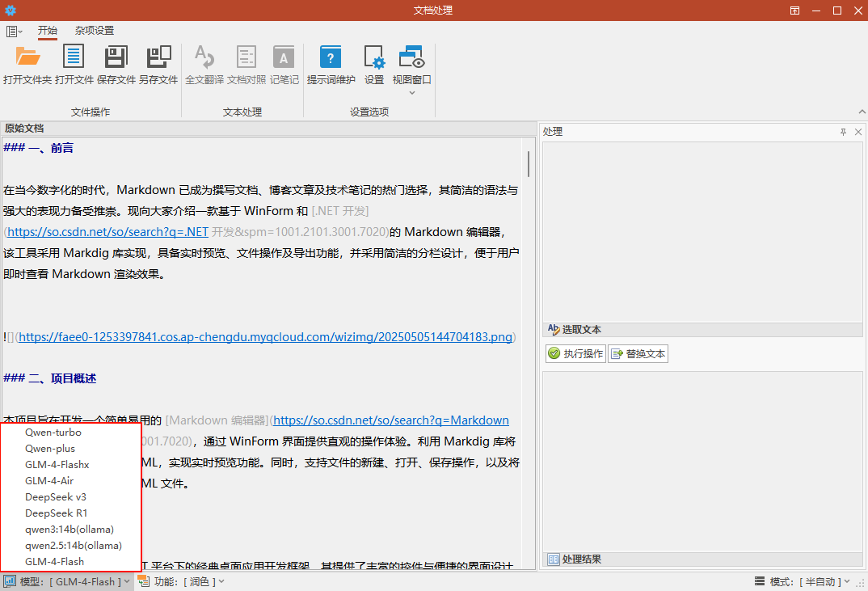Click the View Window (视图窗口) icon
868x591 pixels.
[411, 57]
